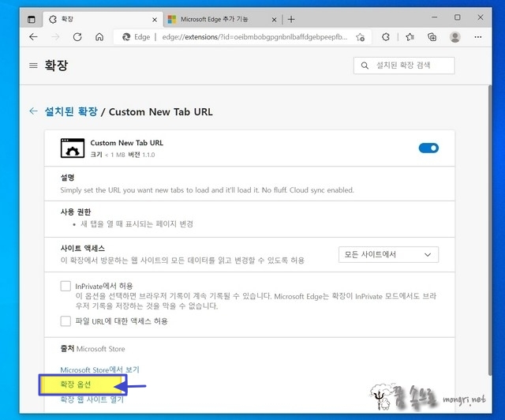
Task: Click the edge://extensions address bar URL
Action: point(255,37)
